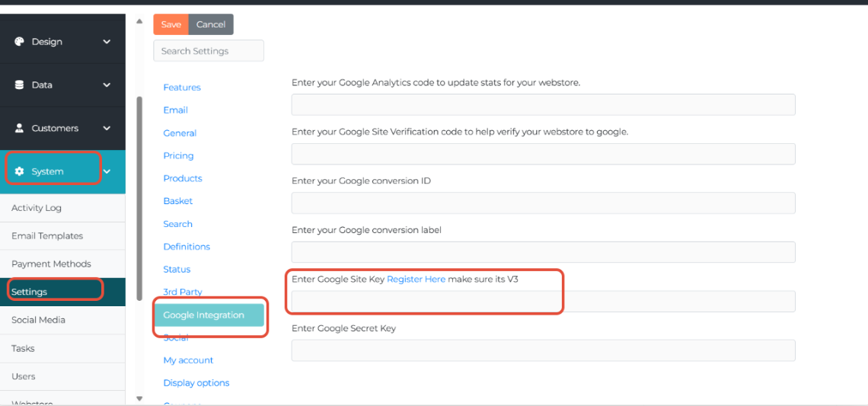Open the Register Here link
868x406 pixels.
[416, 279]
